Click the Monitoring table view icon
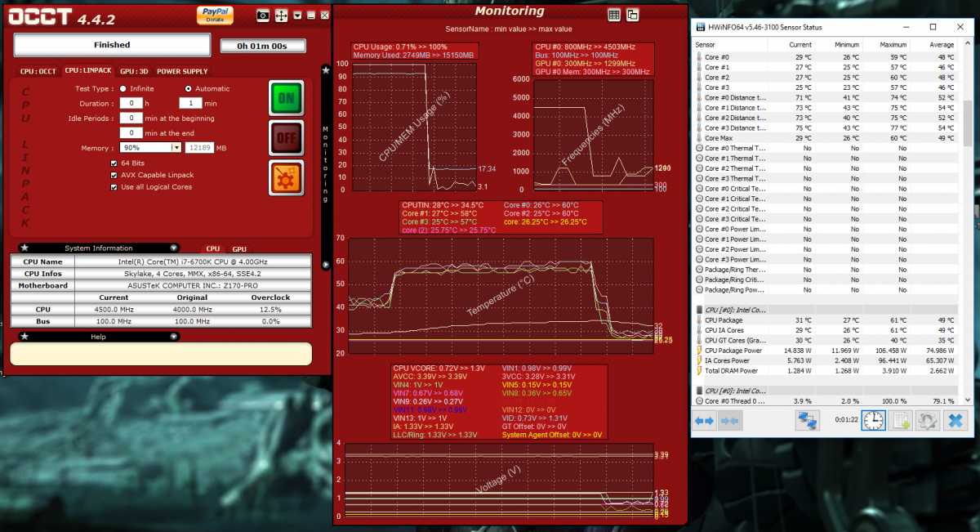Screen dimensions: 980x532 pyautogui.click(x=614, y=15)
